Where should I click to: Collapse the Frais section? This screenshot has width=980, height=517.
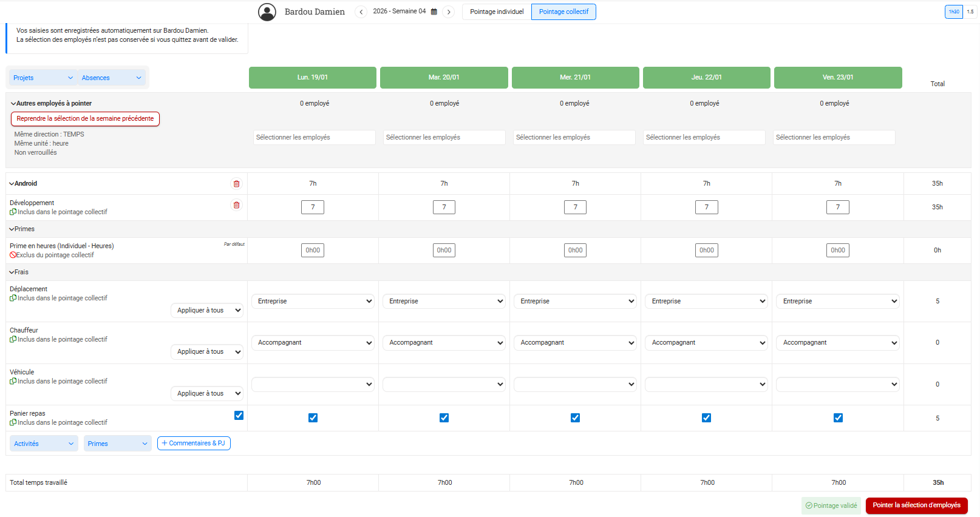click(12, 272)
